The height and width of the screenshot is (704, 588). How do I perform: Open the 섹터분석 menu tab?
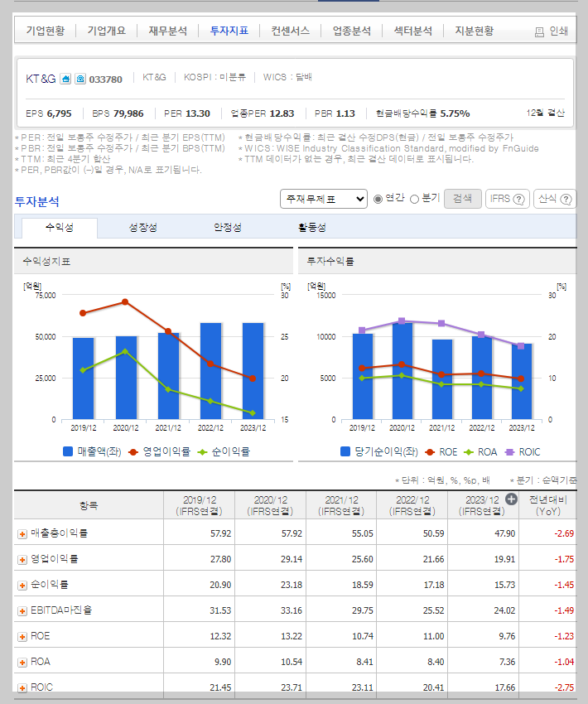coord(413,31)
